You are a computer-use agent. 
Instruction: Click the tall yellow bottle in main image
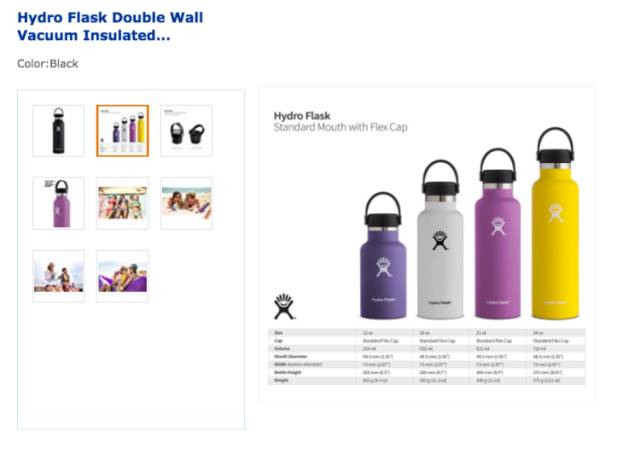coord(555,223)
